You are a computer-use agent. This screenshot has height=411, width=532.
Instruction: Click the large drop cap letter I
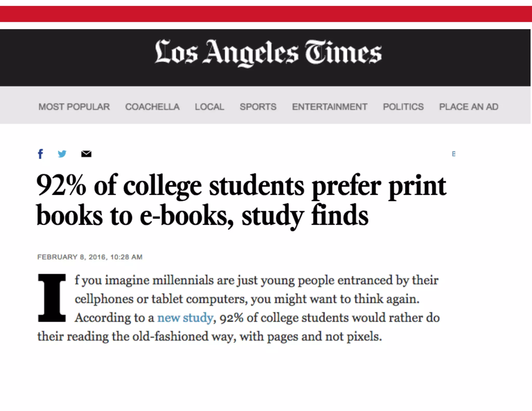pos(52,298)
